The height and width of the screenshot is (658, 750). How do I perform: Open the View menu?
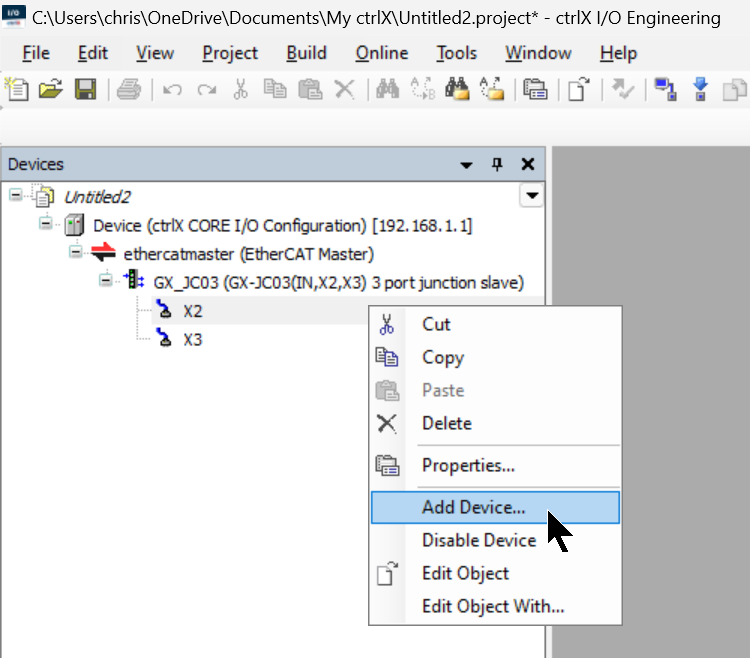tap(155, 53)
